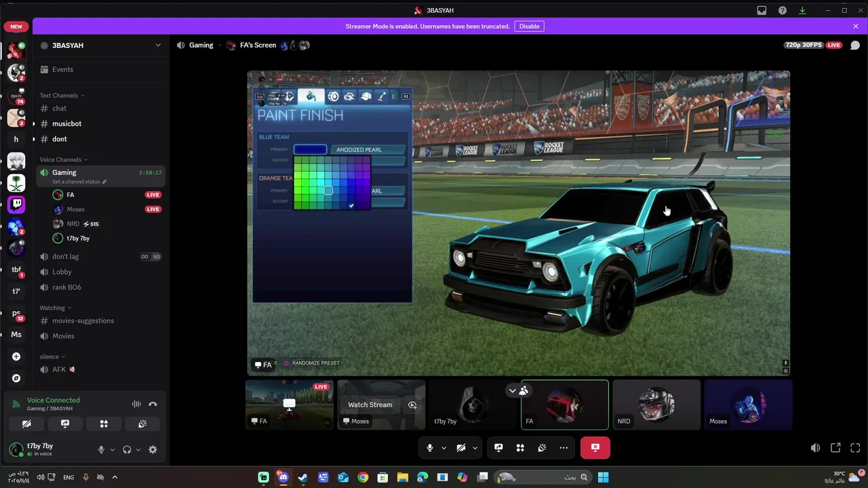This screenshot has height=488, width=868.
Task: Open soundboard icon in call bar
Action: 542,447
